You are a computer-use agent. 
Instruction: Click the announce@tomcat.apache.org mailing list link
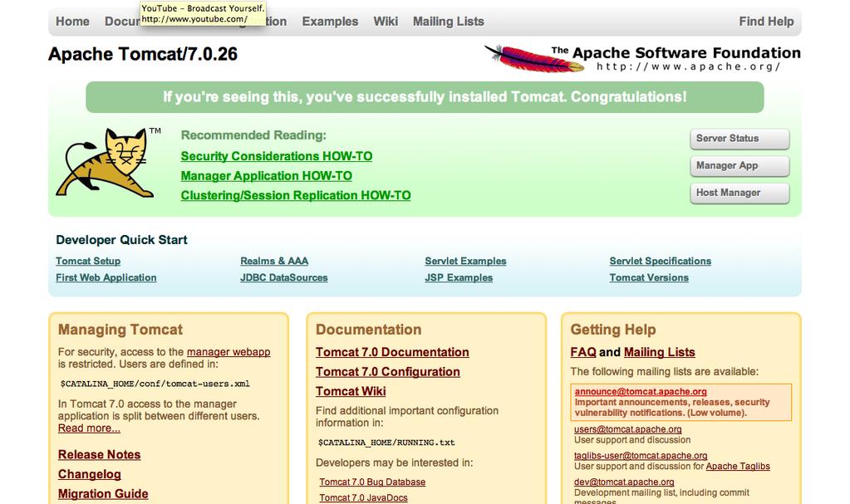tap(641, 391)
